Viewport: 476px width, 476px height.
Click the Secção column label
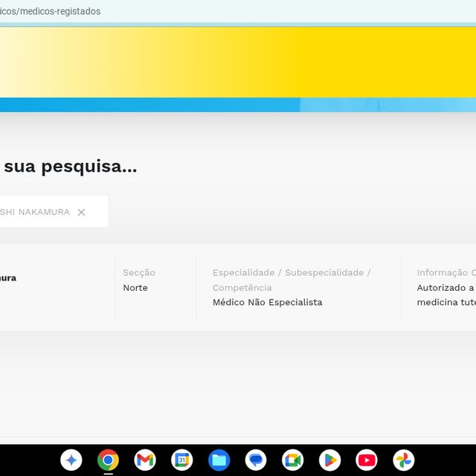tap(139, 273)
